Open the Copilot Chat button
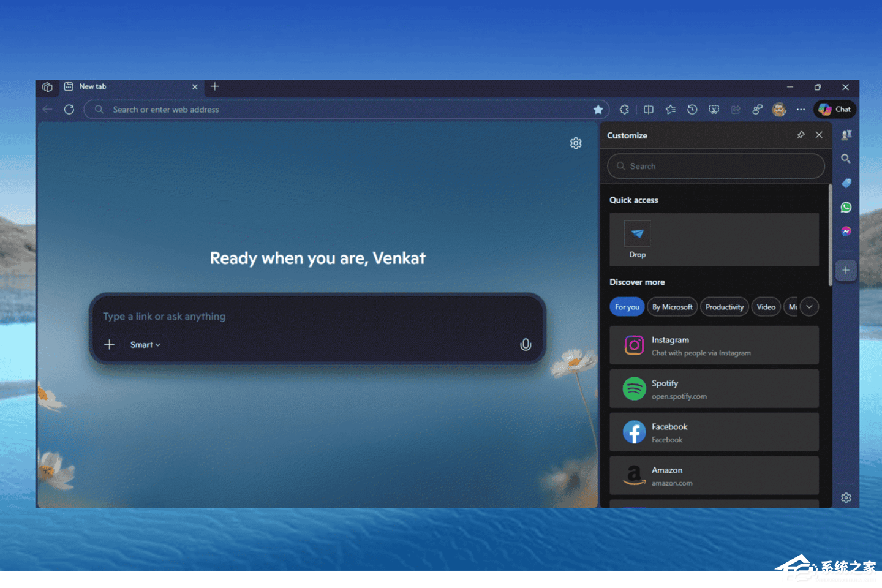This screenshot has height=588, width=882. (835, 110)
